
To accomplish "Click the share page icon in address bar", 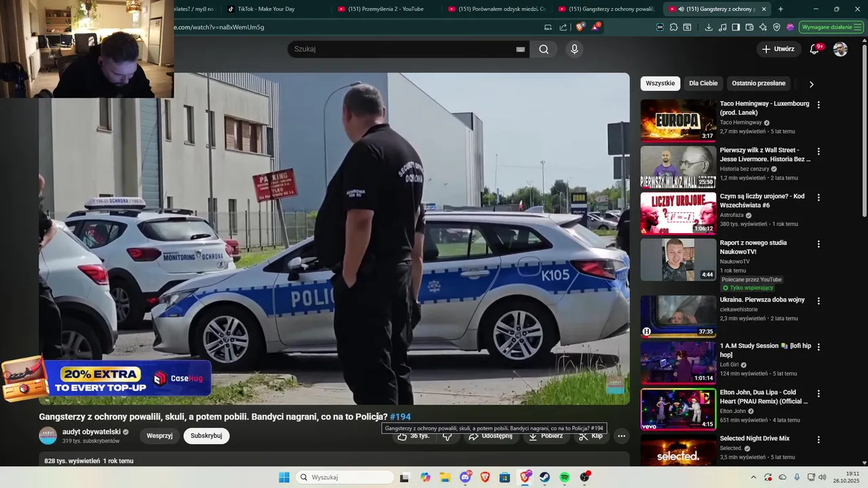I will point(563,27).
